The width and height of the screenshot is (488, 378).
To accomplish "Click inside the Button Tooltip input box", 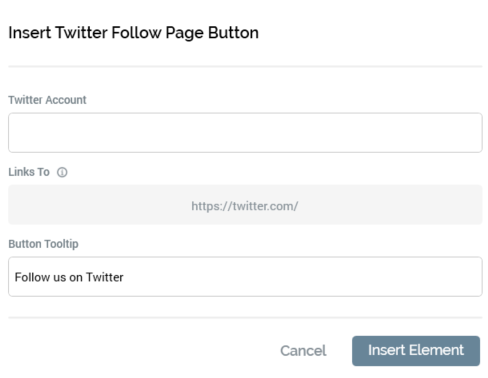I will point(245,277).
